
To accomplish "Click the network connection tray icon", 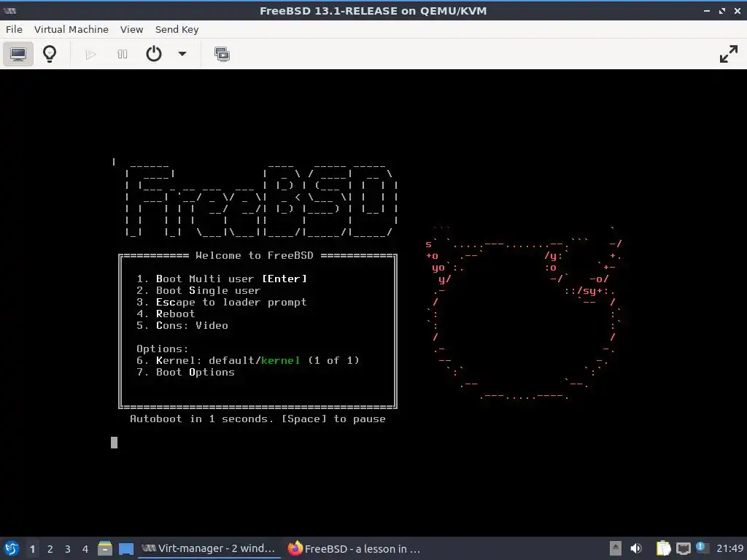I will point(683,548).
